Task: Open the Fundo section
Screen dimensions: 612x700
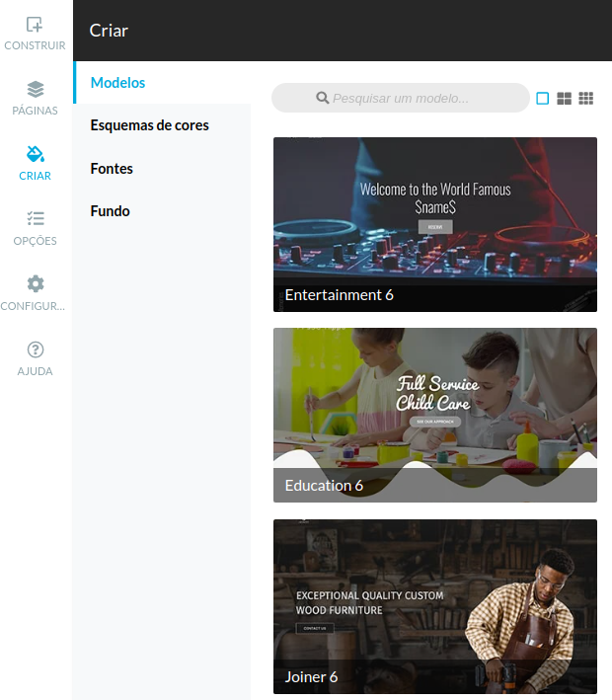Action: pyautogui.click(x=110, y=211)
